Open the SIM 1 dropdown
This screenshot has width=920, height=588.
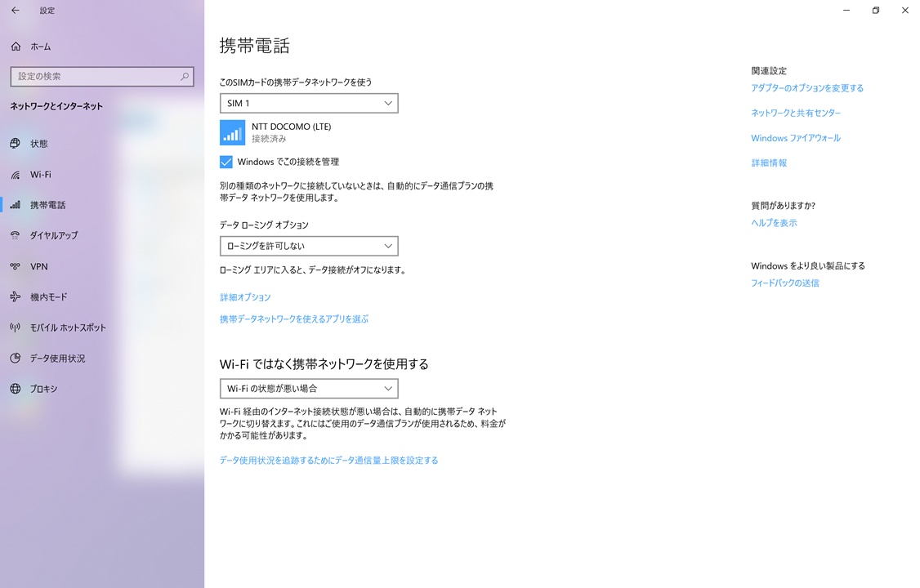tap(309, 103)
